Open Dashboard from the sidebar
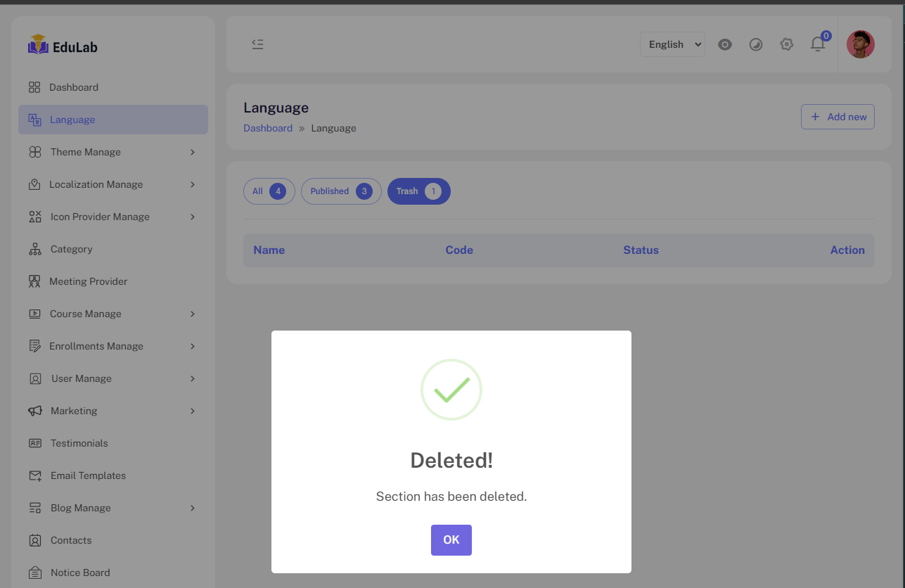Screen dimensions: 905x588 tap(73, 87)
